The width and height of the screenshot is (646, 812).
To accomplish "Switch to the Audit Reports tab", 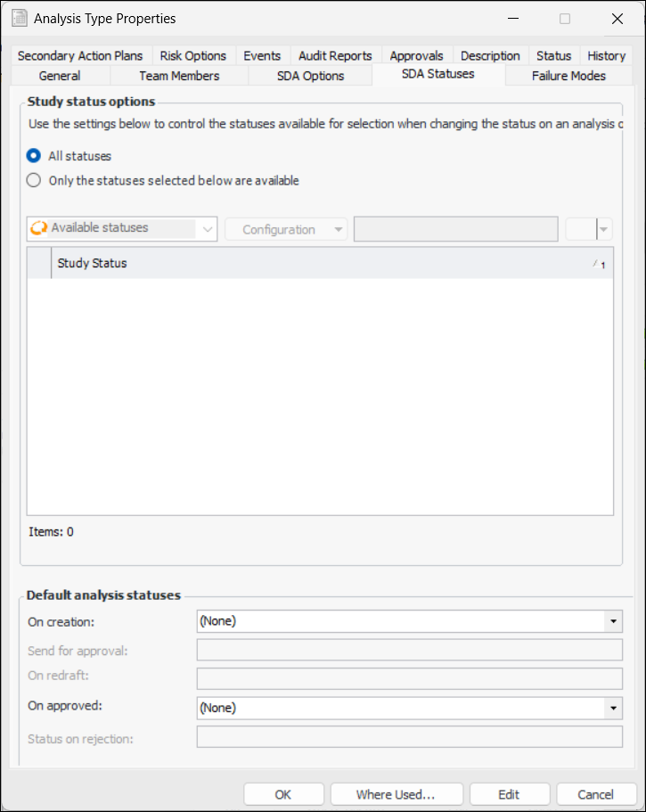I will coord(335,55).
